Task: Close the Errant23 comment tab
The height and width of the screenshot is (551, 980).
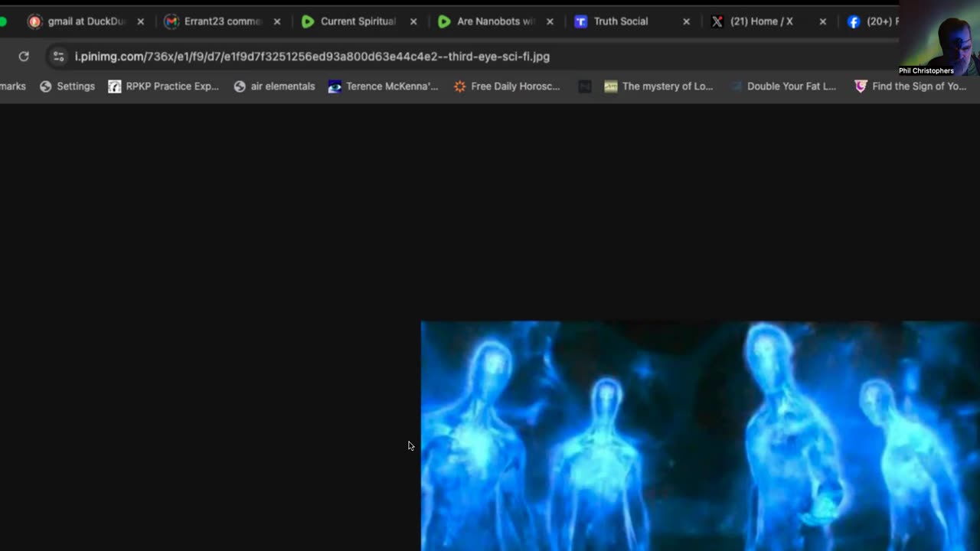Action: pos(277,21)
